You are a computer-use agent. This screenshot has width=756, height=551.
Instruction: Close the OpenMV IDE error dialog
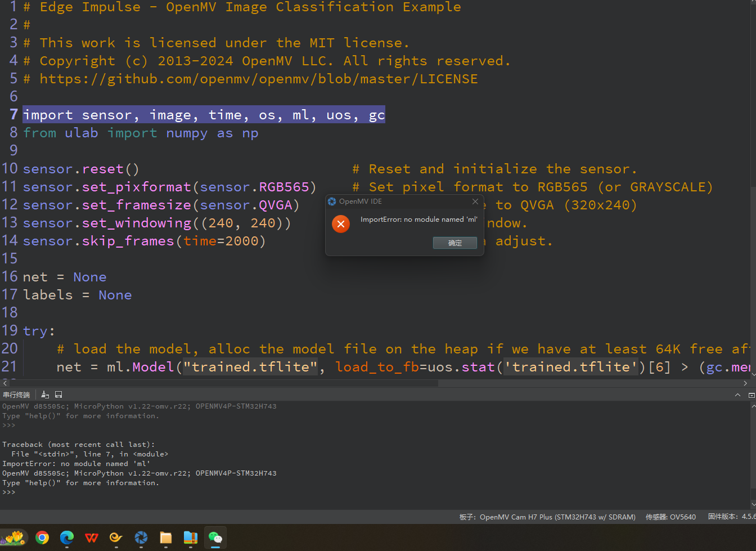coord(475,201)
